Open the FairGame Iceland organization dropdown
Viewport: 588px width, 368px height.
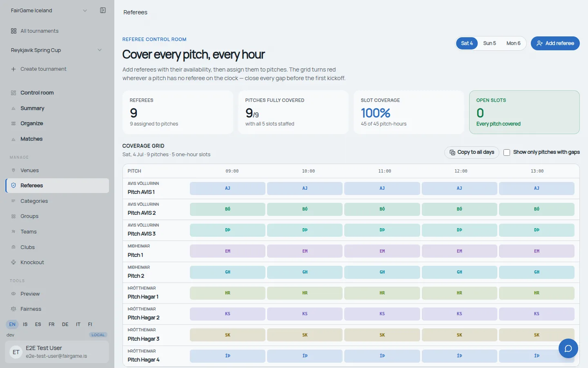tap(49, 11)
